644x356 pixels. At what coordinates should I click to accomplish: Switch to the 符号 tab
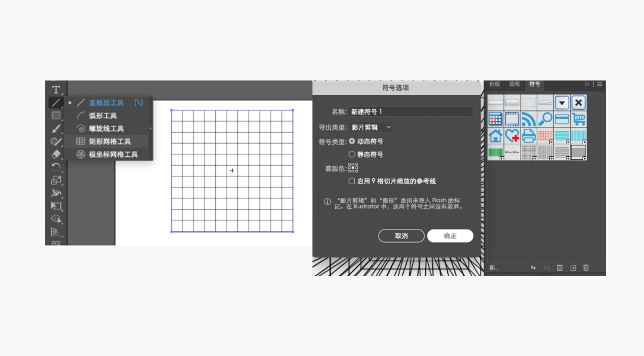535,84
